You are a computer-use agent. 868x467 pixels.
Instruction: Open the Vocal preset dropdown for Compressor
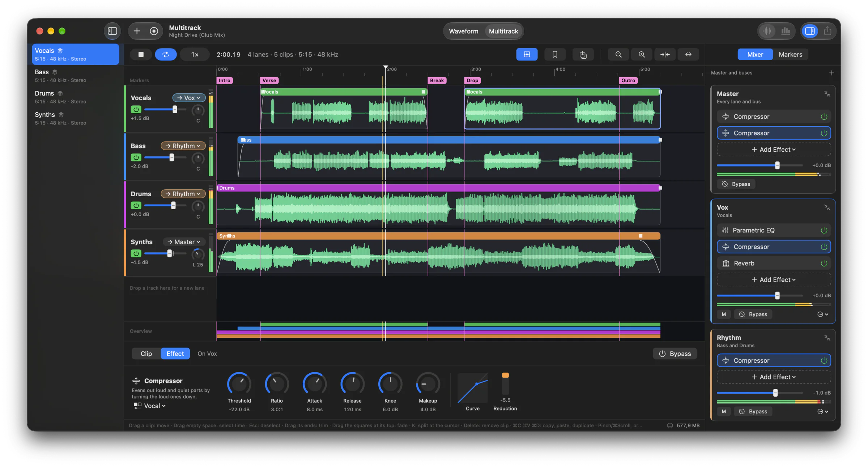click(149, 406)
